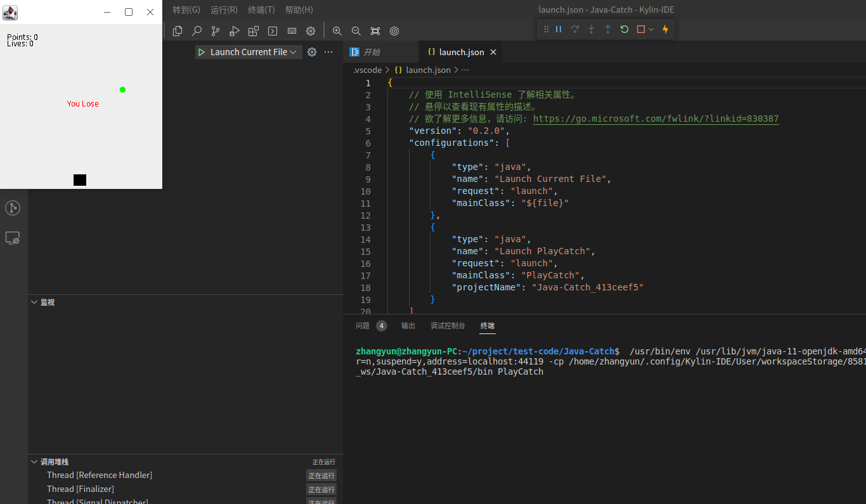This screenshot has width=866, height=504.
Task: Click Remote Explorer icon in activity bar
Action: [13, 238]
